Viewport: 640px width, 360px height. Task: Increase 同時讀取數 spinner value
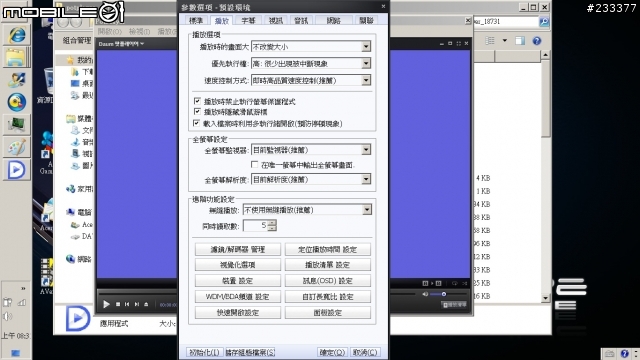tap(272, 223)
